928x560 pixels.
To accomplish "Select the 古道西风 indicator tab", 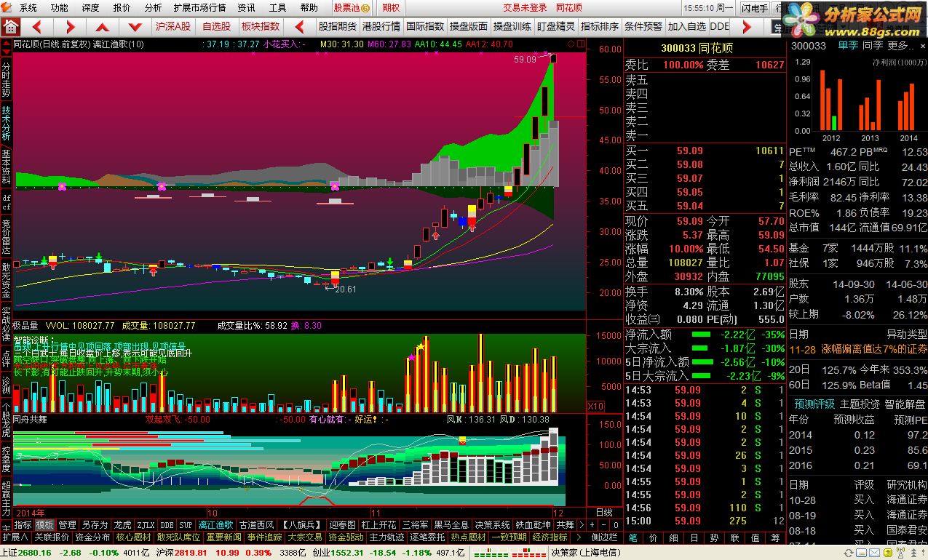I will [257, 524].
